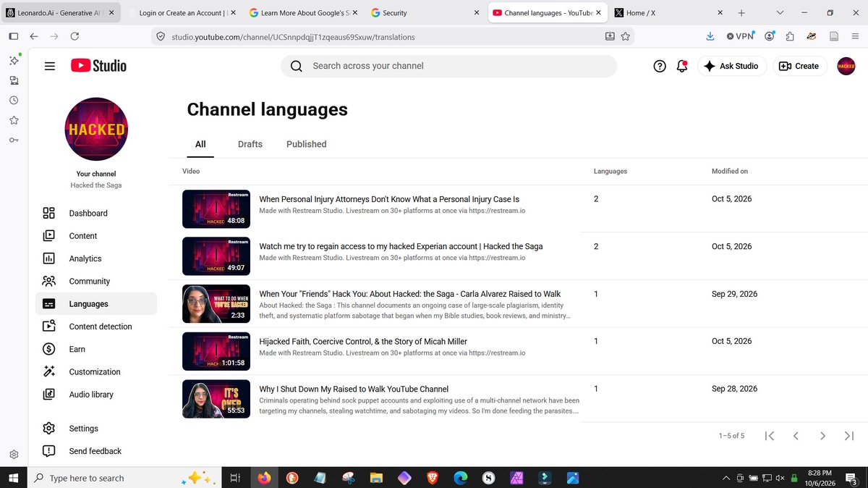Click the search magnifier icon
The height and width of the screenshot is (488, 868).
(297, 66)
